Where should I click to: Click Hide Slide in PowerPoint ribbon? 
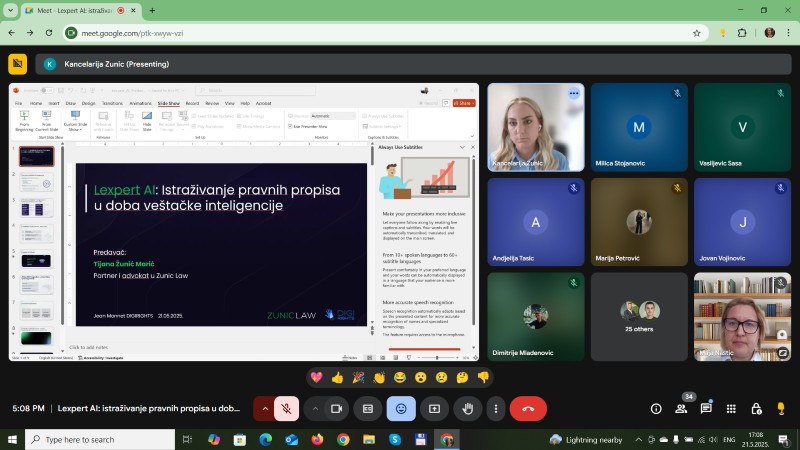pyautogui.click(x=147, y=121)
